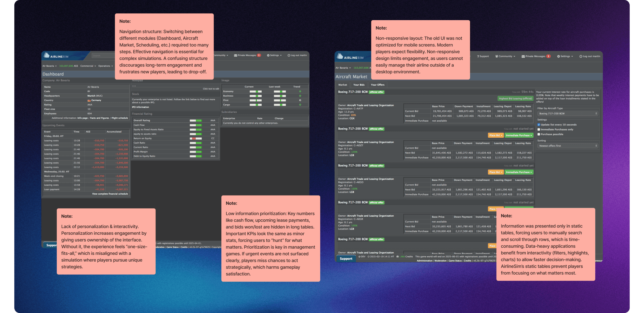Click the Economy trend indicator icon
This screenshot has height=313, width=644.
pyautogui.click(x=300, y=91)
